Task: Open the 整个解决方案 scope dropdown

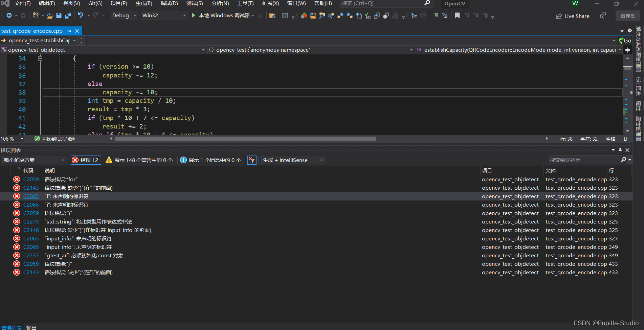Action: point(34,160)
